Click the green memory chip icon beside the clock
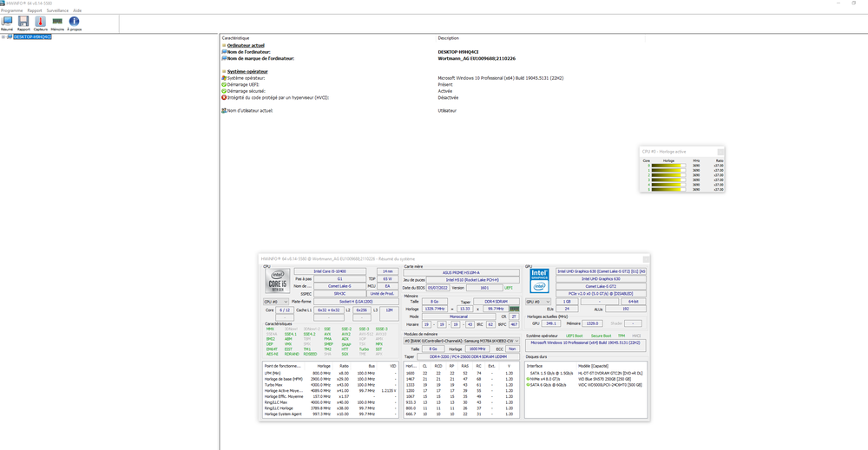868x450 pixels. pos(514,308)
